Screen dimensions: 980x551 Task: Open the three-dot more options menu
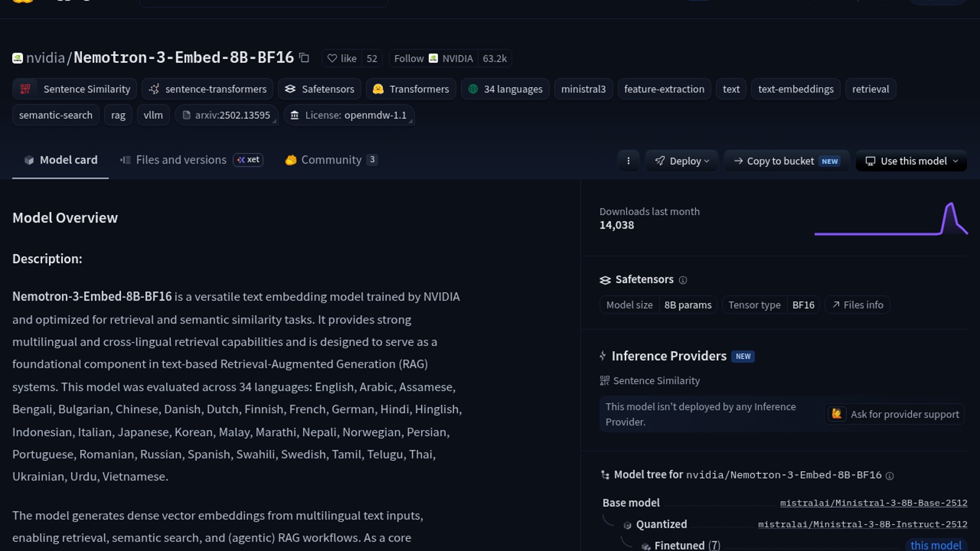point(628,161)
